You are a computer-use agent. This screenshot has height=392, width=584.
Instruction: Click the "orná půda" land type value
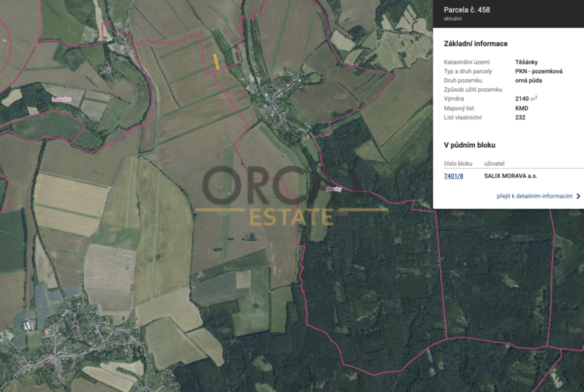point(528,81)
